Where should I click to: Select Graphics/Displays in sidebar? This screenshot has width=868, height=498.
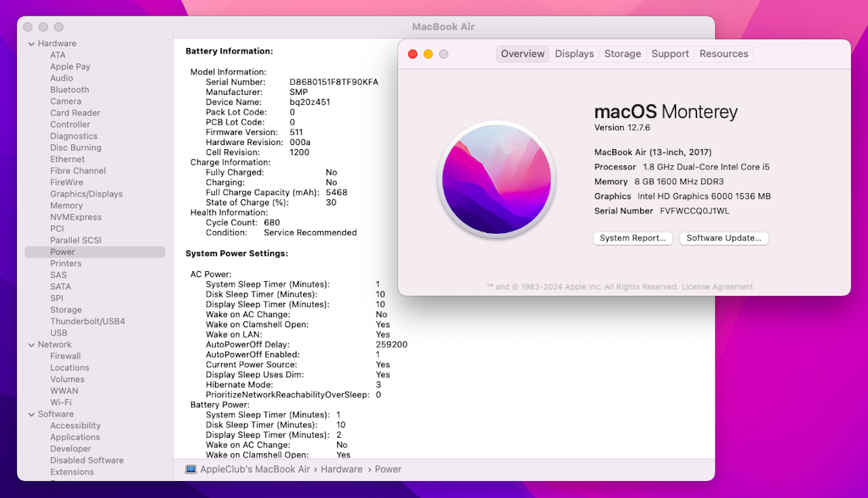pyautogui.click(x=86, y=194)
